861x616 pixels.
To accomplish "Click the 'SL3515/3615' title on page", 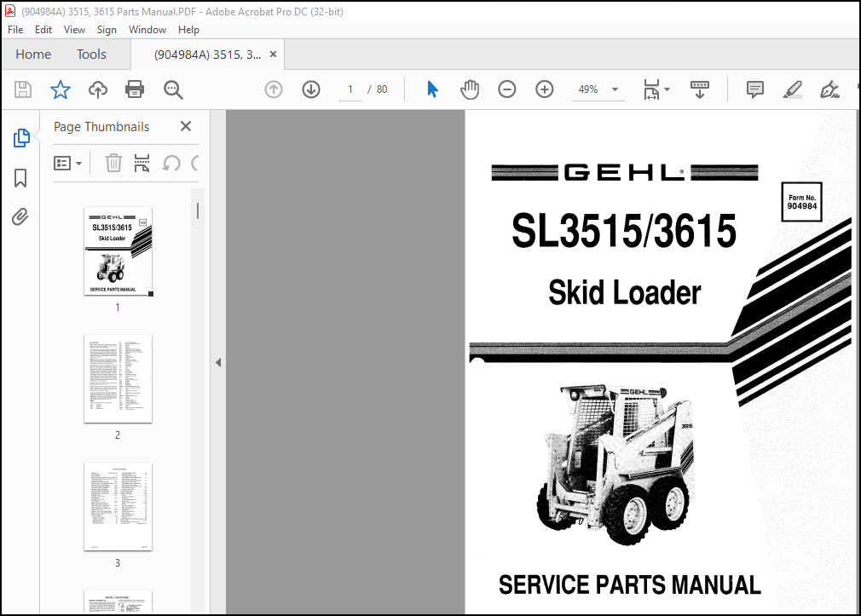I will 623,231.
